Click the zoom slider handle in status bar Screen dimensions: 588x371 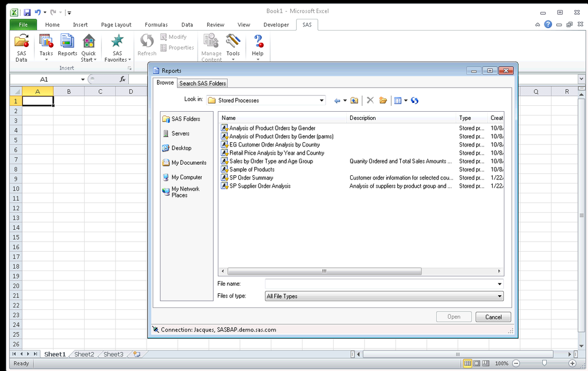click(544, 363)
